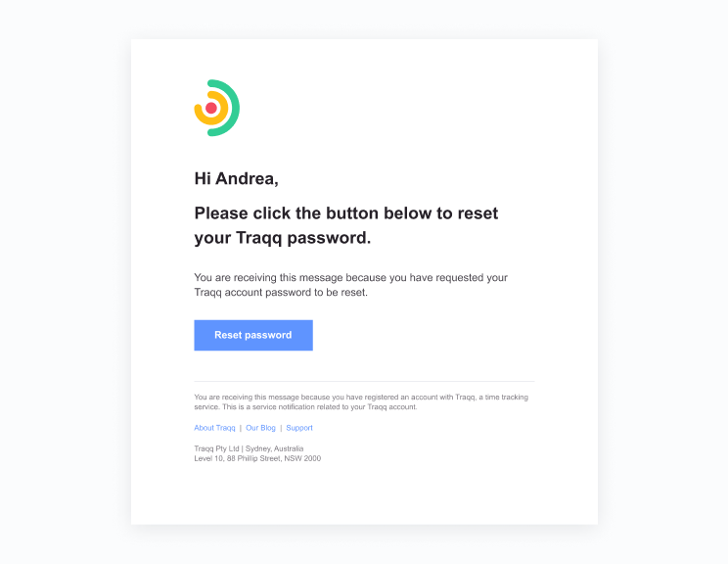The image size is (728, 564).
Task: Click the blue Reset password button
Action: point(253,335)
